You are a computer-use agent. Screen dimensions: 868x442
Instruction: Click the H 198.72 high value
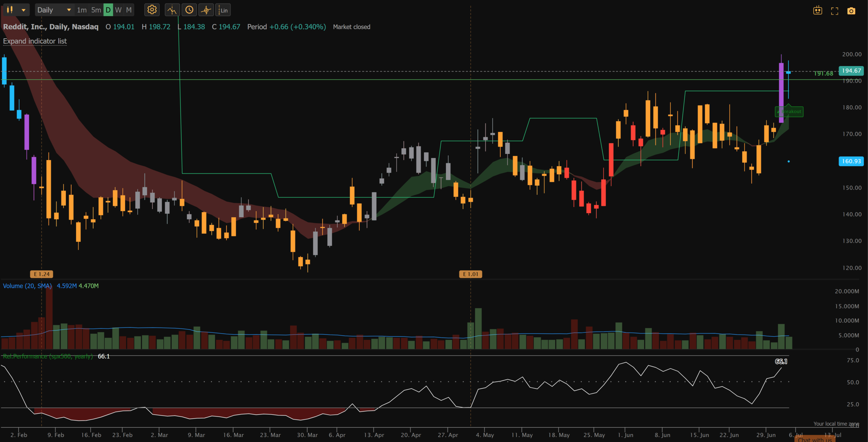coord(156,27)
